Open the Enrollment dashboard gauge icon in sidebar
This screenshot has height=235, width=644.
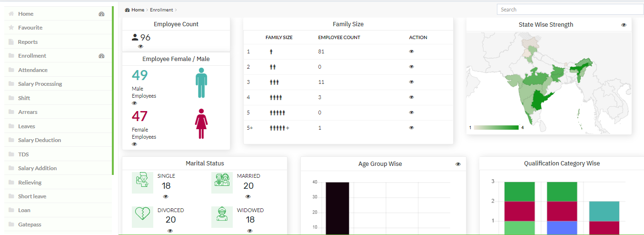click(101, 56)
